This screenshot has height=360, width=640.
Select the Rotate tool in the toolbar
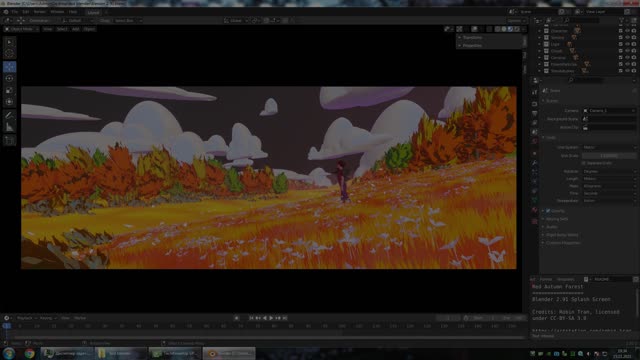tap(9, 78)
